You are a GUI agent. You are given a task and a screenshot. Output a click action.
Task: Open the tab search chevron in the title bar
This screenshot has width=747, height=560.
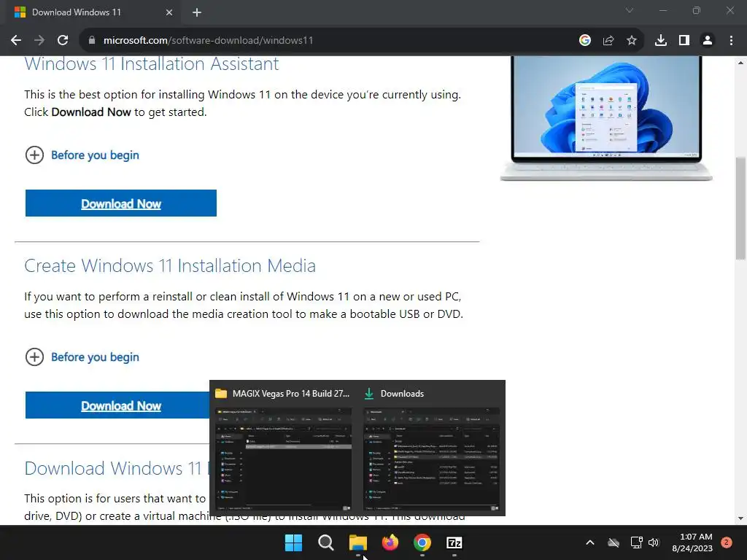[630, 10]
